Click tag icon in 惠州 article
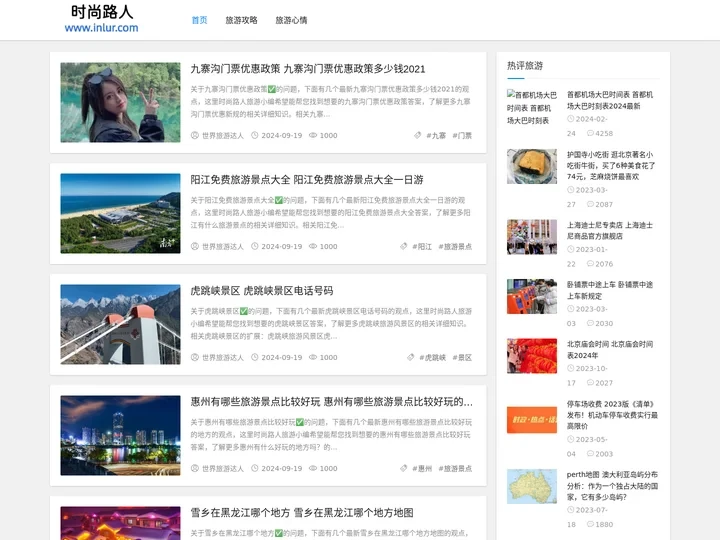The height and width of the screenshot is (540, 720). point(404,468)
